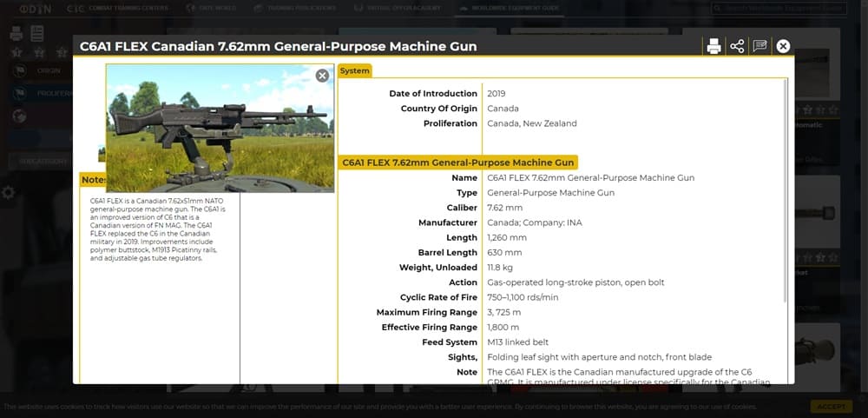Click the Maximum Firing Range value '3, 725 m'
Image resolution: width=868 pixels, height=418 pixels.
503,313
